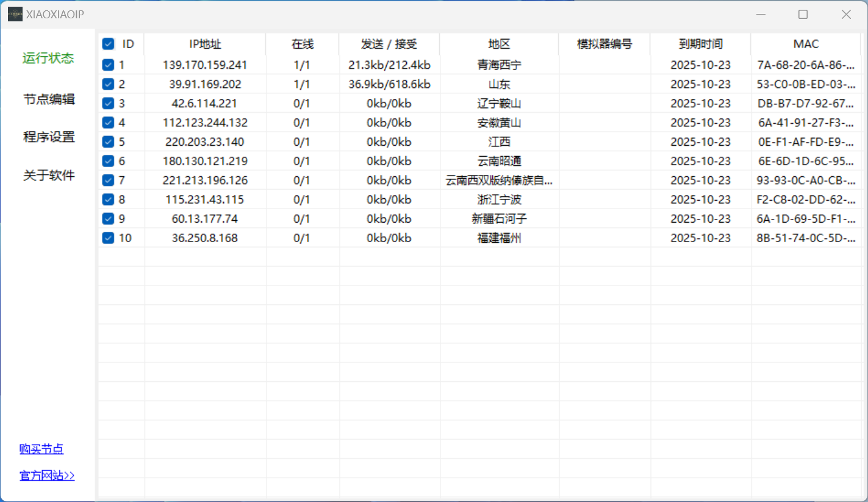Sort by the 地区 column header
The image size is (868, 502).
click(x=499, y=44)
